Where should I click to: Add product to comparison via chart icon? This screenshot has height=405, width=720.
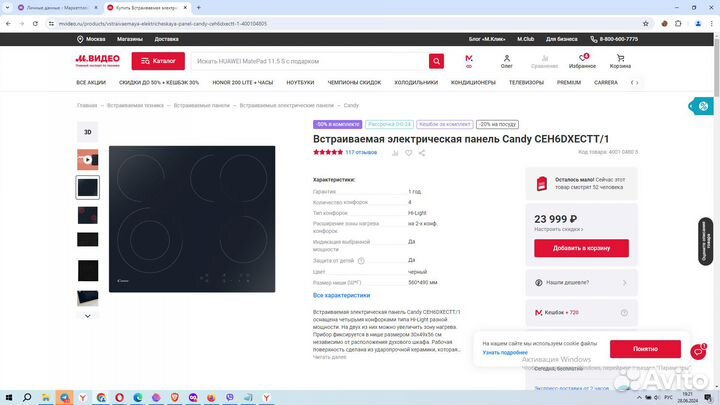(x=395, y=153)
